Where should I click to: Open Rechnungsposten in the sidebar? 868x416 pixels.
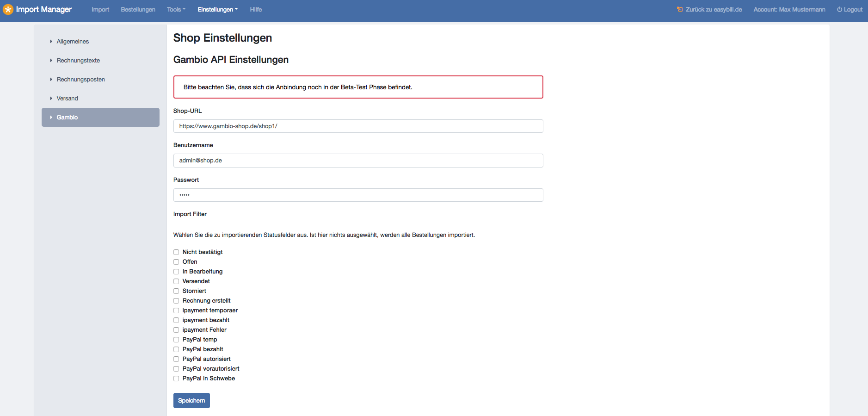[x=80, y=80]
